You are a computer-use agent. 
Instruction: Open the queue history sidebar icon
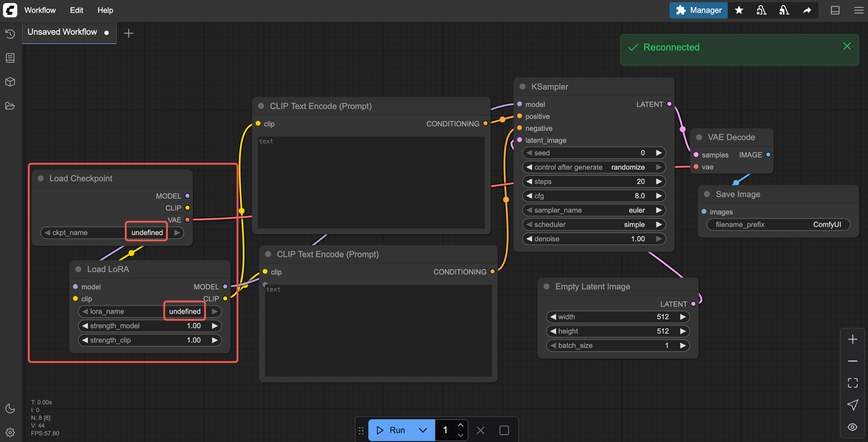pyautogui.click(x=10, y=34)
